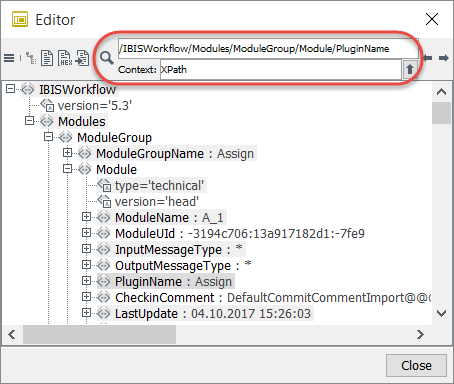Image resolution: width=454 pixels, height=384 pixels.
Task: Click the ModuleUId element node icon
Action: [103, 233]
